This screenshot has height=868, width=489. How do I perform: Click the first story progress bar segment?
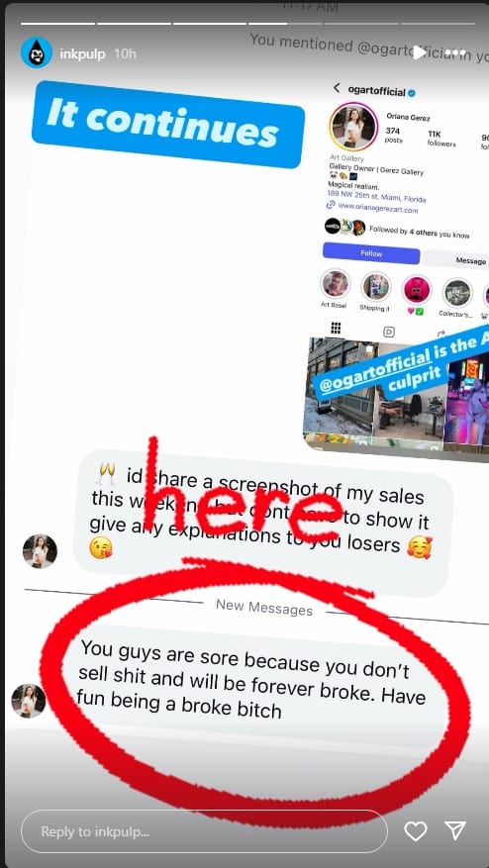pos(58,24)
